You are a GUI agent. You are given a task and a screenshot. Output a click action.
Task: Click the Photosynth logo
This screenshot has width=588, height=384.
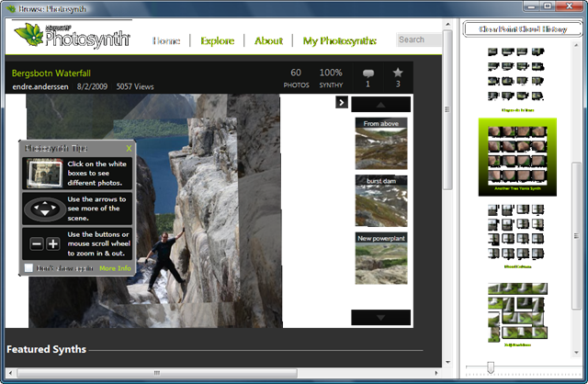click(x=75, y=39)
